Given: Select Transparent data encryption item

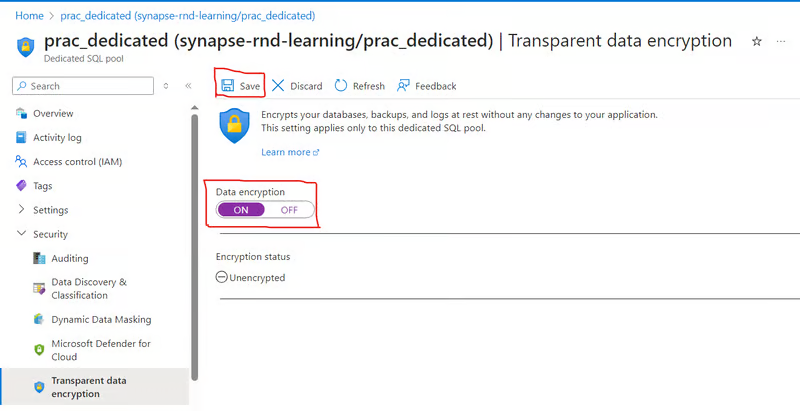Looking at the screenshot, I should [x=95, y=387].
